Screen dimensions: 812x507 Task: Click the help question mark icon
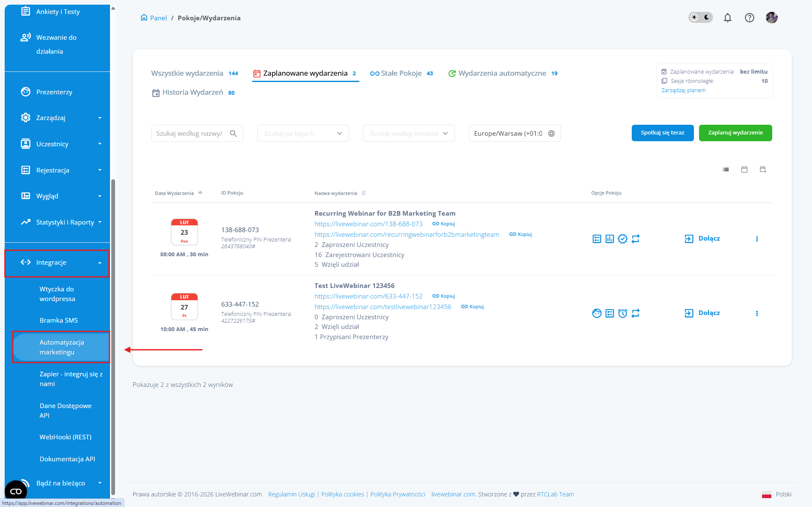[x=749, y=18]
